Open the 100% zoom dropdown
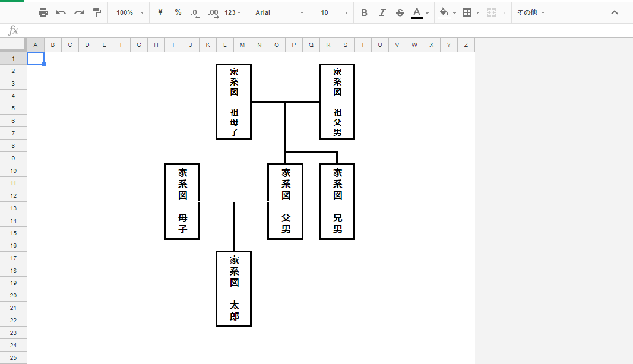The image size is (633, 364). point(129,12)
